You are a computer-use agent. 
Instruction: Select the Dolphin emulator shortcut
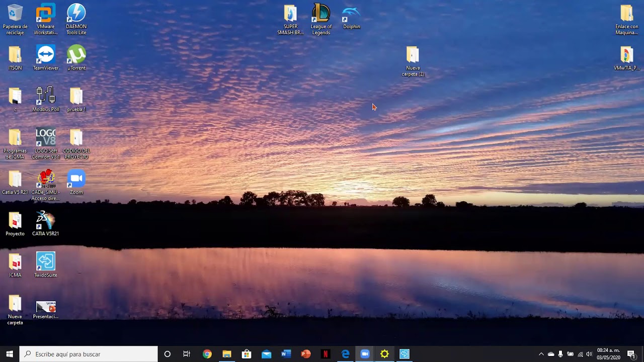pos(352,17)
